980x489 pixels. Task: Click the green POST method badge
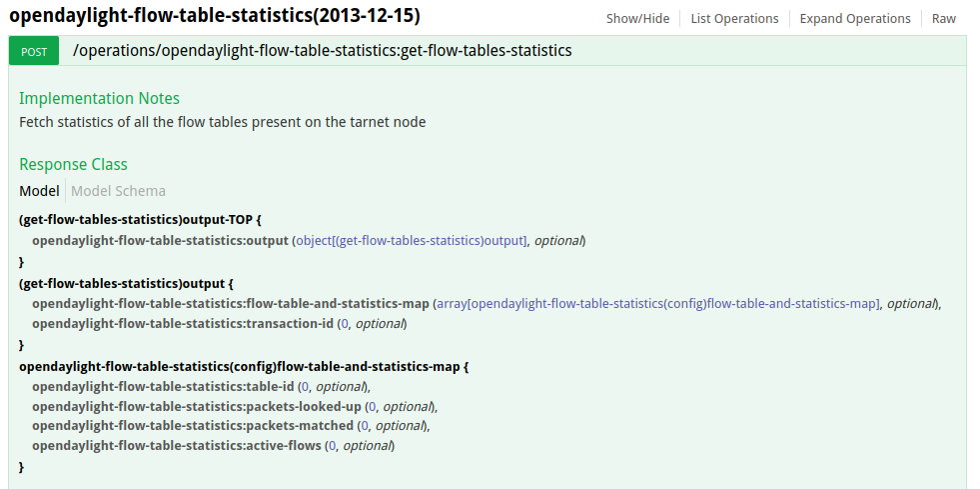pyautogui.click(x=34, y=51)
